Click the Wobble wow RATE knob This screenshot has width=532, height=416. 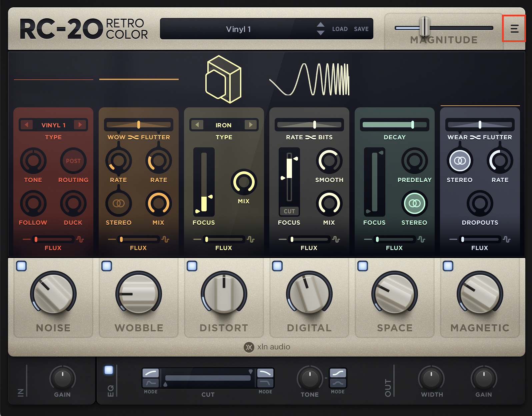tap(118, 161)
